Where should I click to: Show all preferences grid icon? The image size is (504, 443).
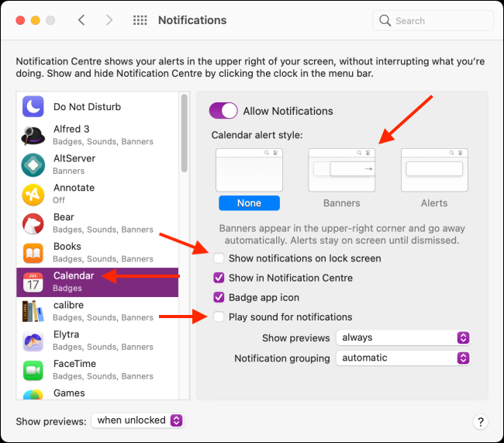click(140, 20)
